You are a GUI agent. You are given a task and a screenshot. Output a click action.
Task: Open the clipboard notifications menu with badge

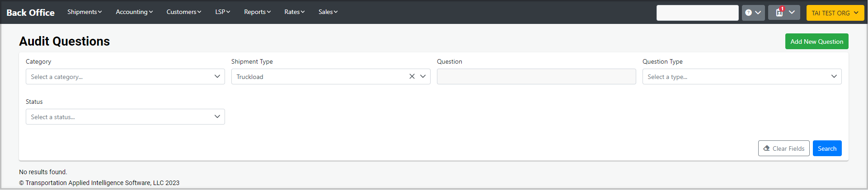[x=784, y=13]
